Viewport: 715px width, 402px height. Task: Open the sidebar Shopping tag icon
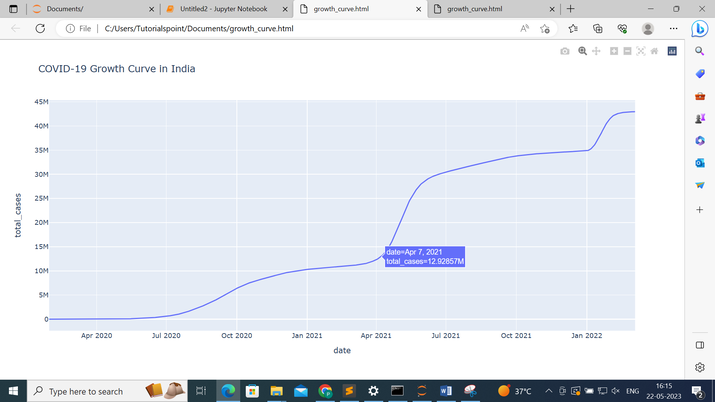[x=700, y=73]
